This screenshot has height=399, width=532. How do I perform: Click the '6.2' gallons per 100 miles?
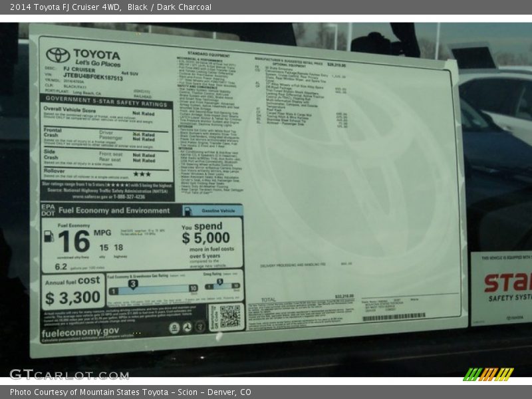(x=61, y=267)
